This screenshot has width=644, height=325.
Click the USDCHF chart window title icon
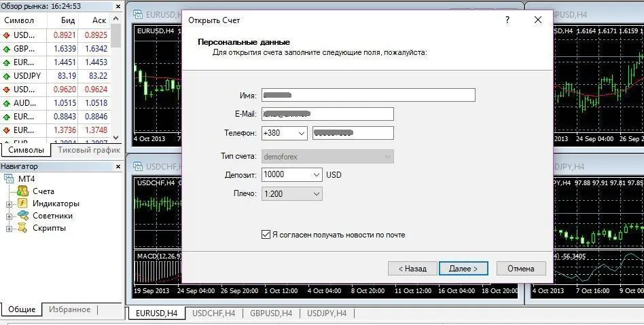pos(138,167)
